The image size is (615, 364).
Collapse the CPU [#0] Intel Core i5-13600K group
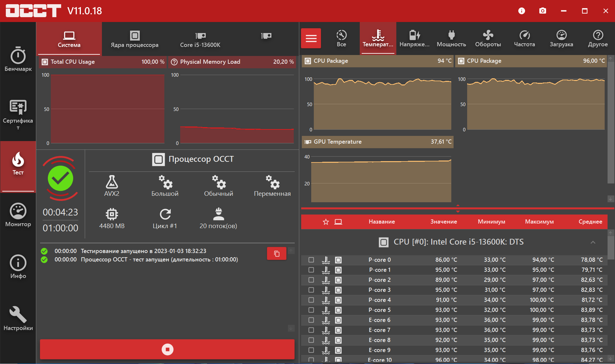click(x=593, y=242)
